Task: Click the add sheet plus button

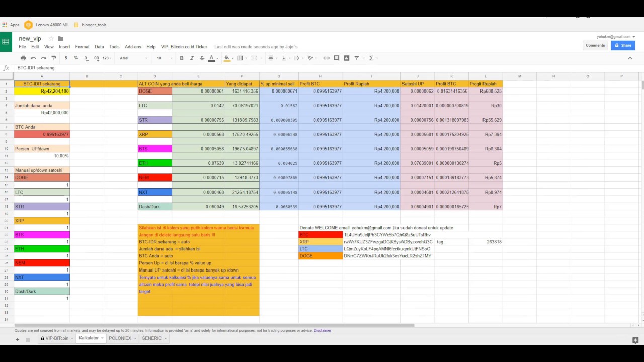Action: (17, 339)
